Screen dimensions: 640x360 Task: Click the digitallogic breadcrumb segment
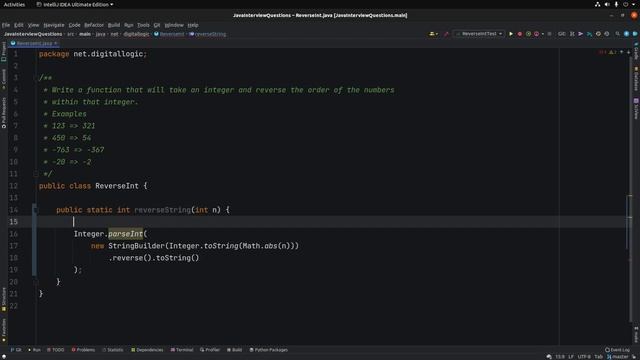[136, 34]
